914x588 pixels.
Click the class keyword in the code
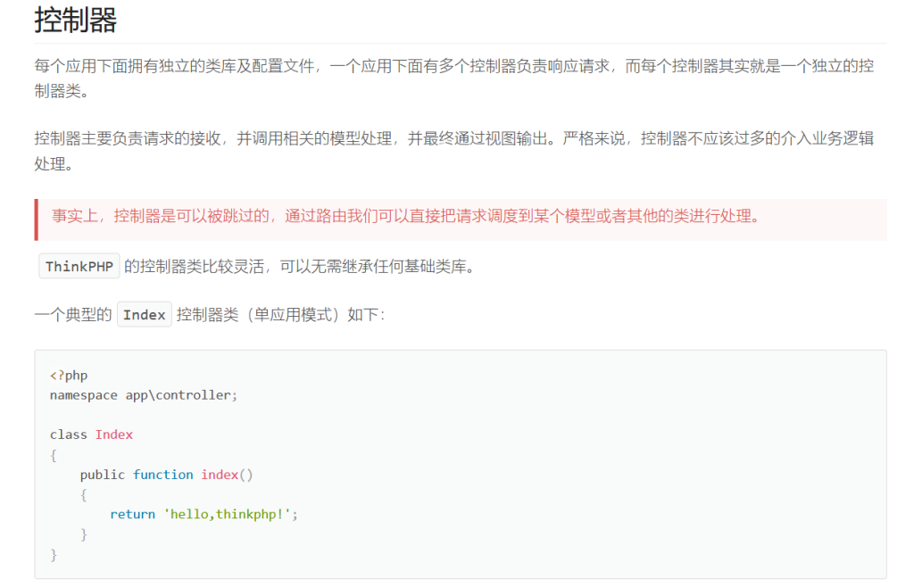click(69, 435)
